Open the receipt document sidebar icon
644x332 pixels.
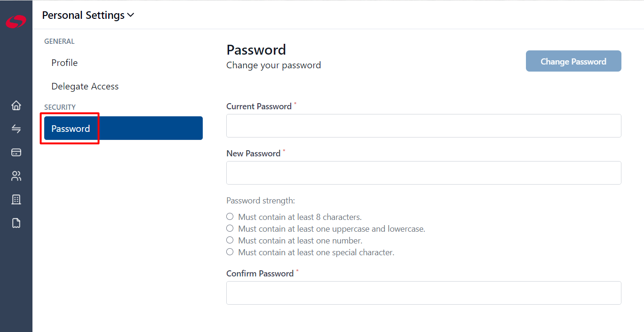coord(16,223)
